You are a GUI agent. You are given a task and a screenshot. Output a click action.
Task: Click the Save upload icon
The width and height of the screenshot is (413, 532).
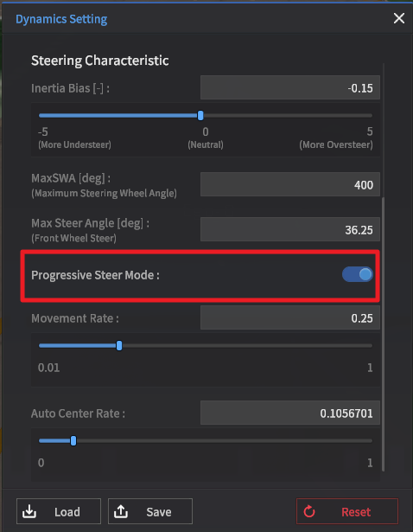coord(121,511)
